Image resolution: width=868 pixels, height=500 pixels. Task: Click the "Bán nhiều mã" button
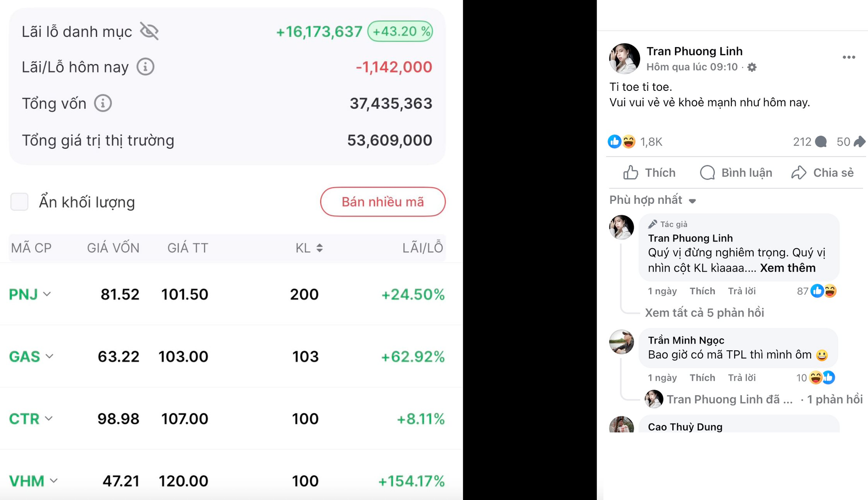[382, 202]
